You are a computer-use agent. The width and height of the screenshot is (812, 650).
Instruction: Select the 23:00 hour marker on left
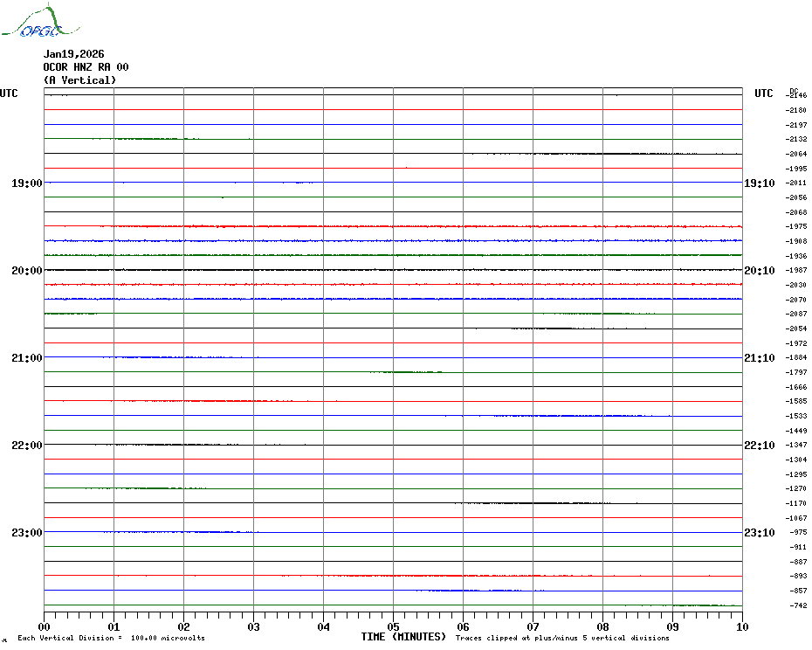coord(26,533)
